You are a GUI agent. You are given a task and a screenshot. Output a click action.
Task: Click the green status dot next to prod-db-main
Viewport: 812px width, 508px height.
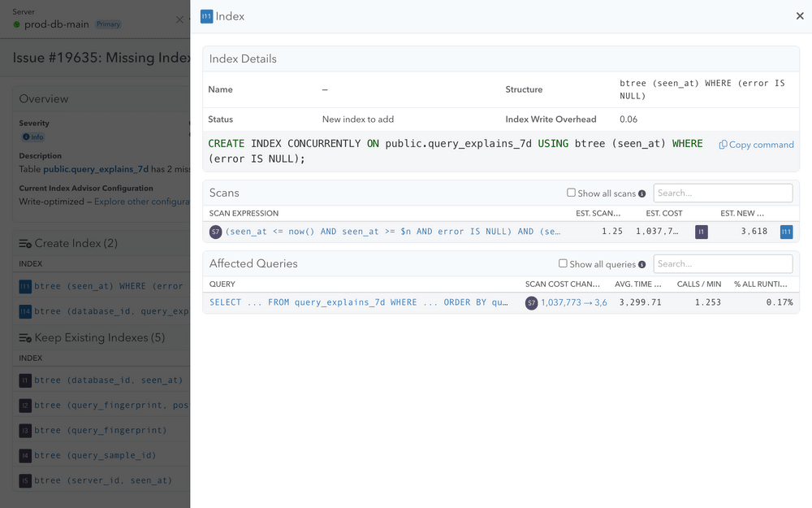coord(17,24)
